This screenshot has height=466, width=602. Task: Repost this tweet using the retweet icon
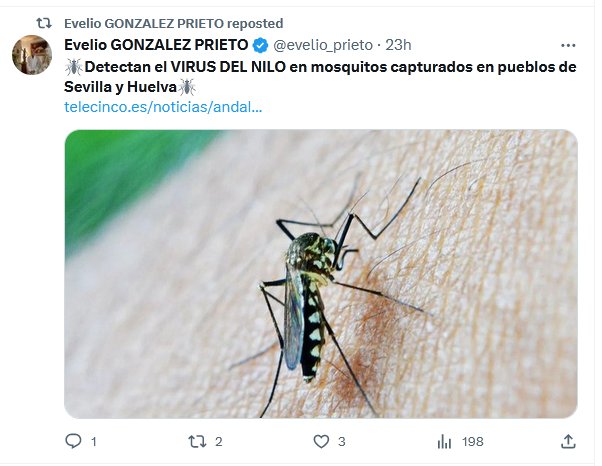pos(197,441)
